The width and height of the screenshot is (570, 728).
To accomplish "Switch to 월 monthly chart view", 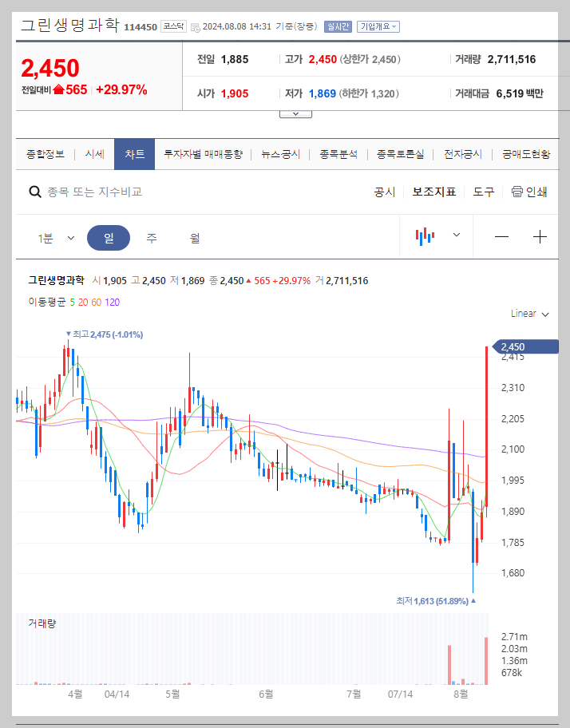I will [194, 237].
